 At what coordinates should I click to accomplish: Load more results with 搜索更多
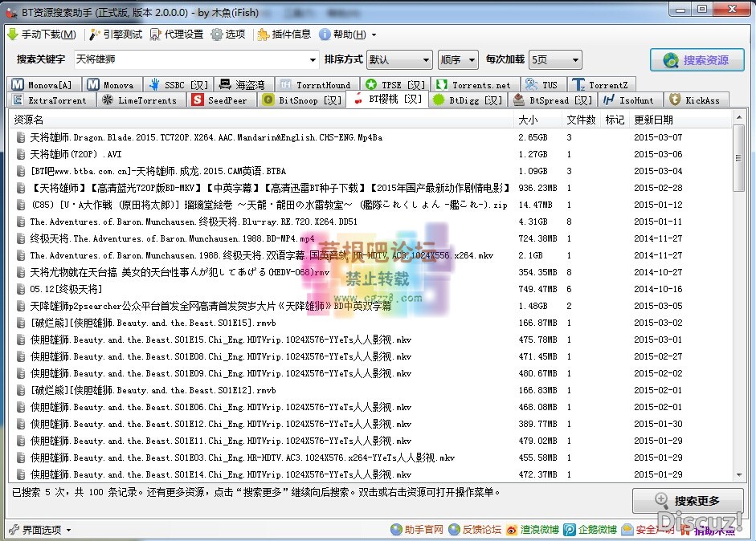(x=687, y=500)
